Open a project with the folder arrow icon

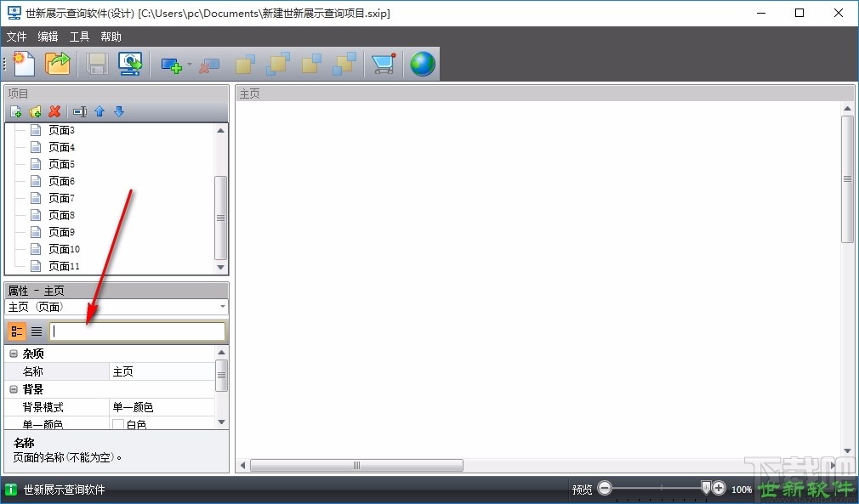point(58,64)
